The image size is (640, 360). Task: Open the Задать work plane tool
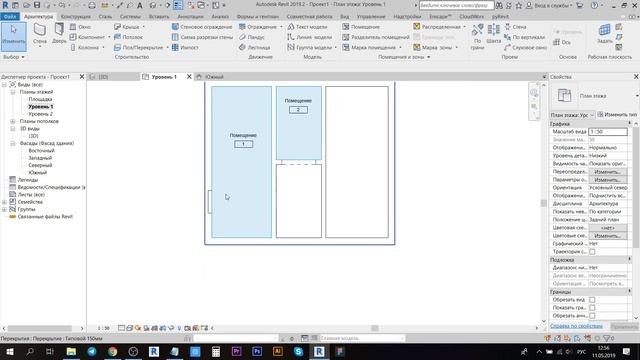coord(604,33)
